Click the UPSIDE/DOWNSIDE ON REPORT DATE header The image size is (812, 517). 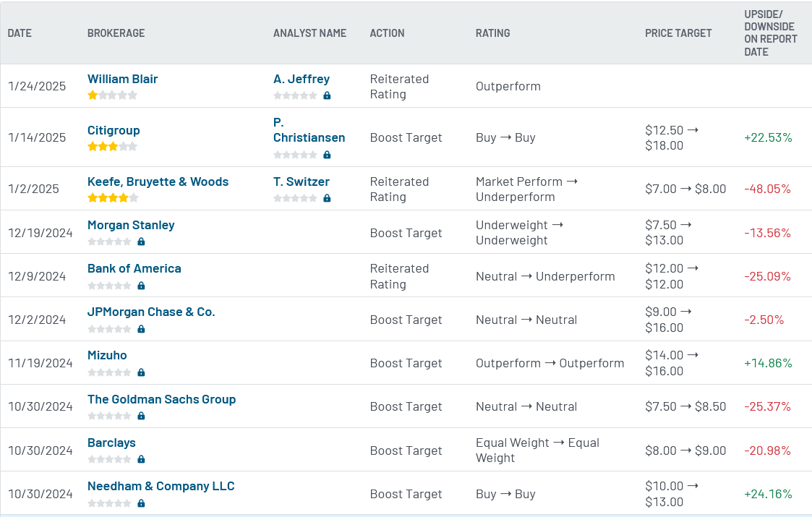(771, 33)
